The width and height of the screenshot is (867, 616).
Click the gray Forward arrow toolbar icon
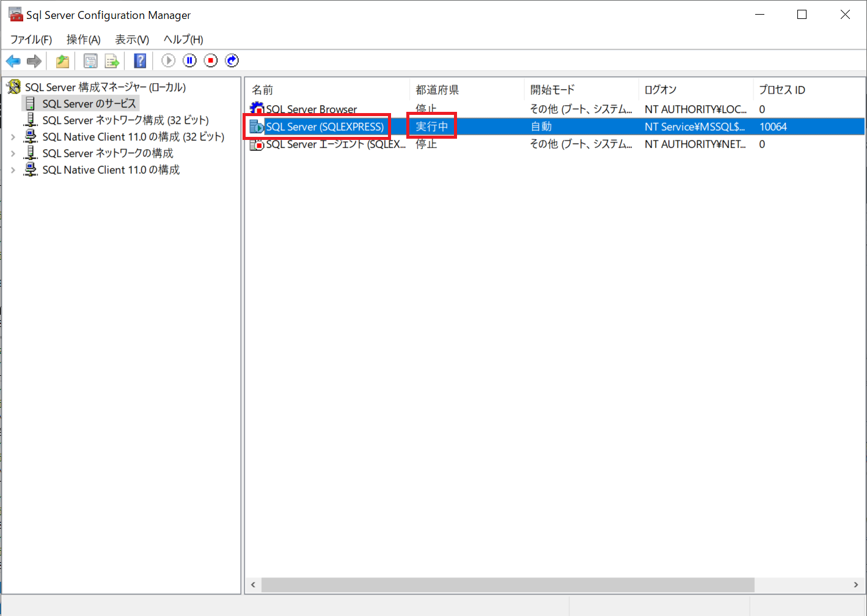[x=34, y=61]
